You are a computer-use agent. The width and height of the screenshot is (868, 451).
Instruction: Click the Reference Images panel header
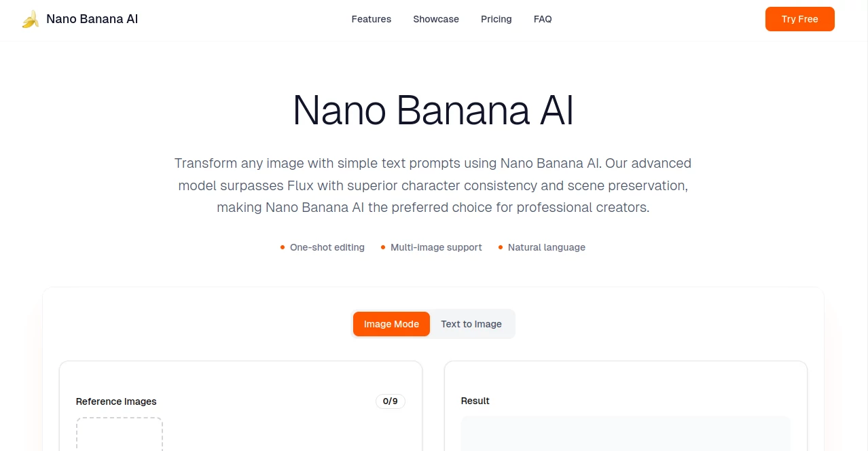click(115, 401)
